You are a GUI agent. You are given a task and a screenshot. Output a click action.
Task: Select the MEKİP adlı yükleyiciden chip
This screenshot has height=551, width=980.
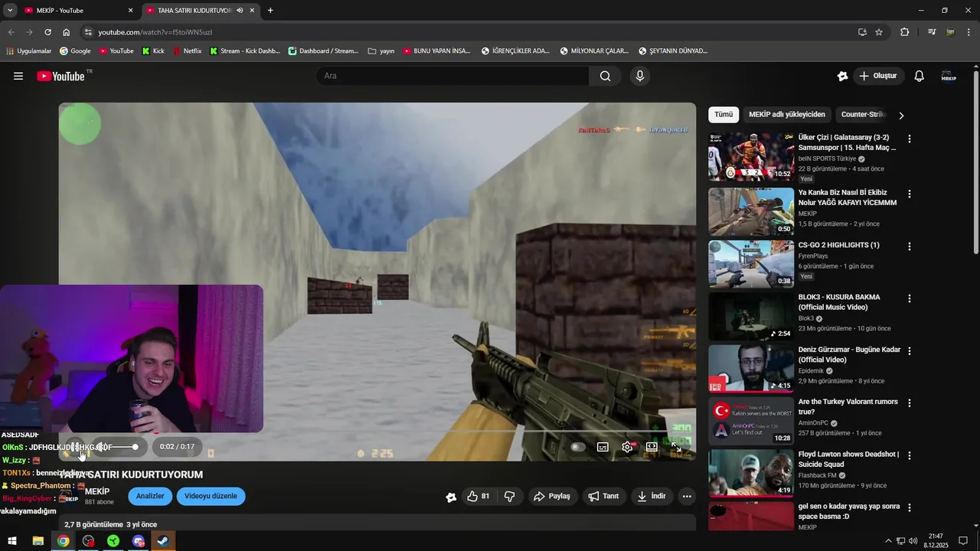[x=787, y=115]
